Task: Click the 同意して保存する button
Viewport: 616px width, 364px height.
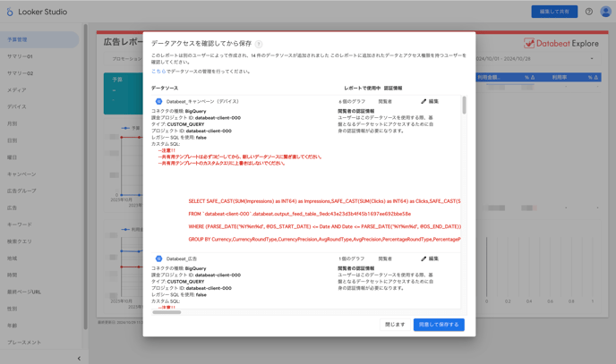Action: (439, 325)
